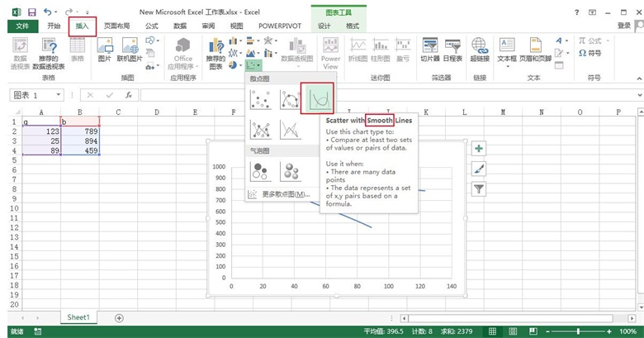Open the Name Box dropdown arrow
The width and height of the screenshot is (644, 338).
click(x=59, y=95)
